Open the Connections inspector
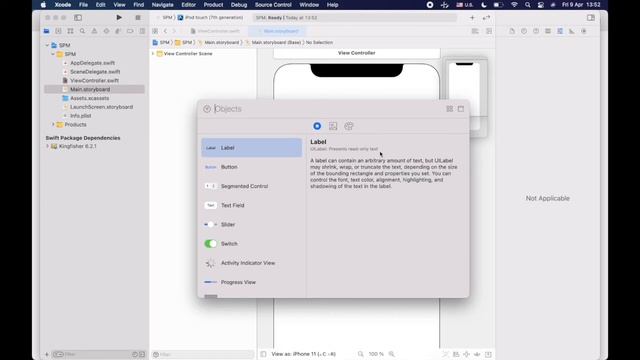 pyautogui.click(x=584, y=31)
